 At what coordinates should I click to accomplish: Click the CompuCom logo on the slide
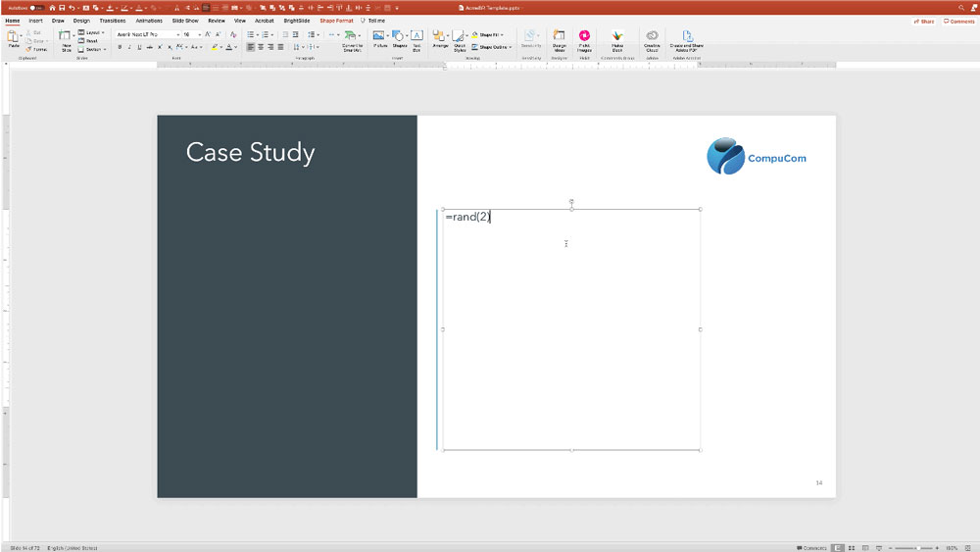pyautogui.click(x=756, y=157)
